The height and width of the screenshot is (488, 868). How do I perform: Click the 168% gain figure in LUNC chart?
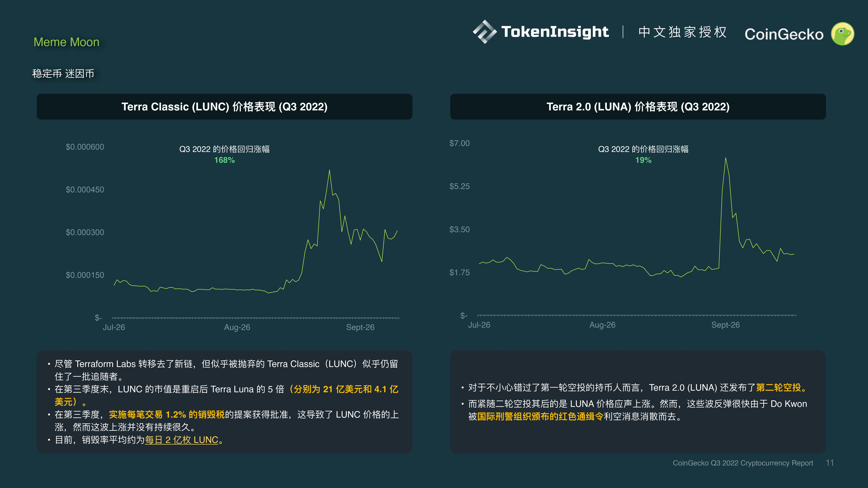[x=224, y=160]
